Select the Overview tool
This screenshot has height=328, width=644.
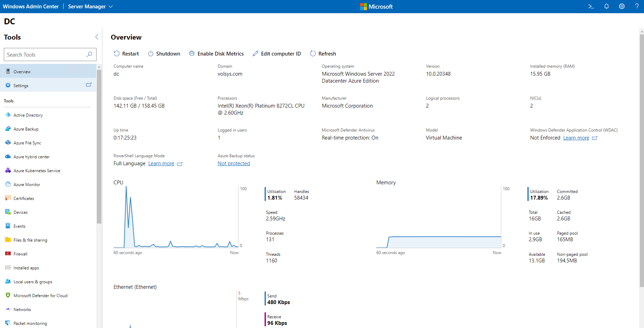coord(48,72)
